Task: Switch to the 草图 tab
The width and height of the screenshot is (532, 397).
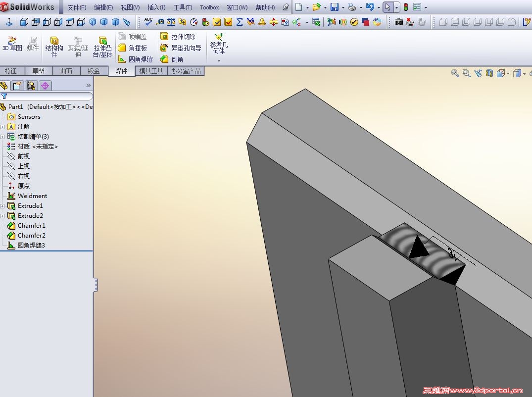Action: [x=38, y=71]
